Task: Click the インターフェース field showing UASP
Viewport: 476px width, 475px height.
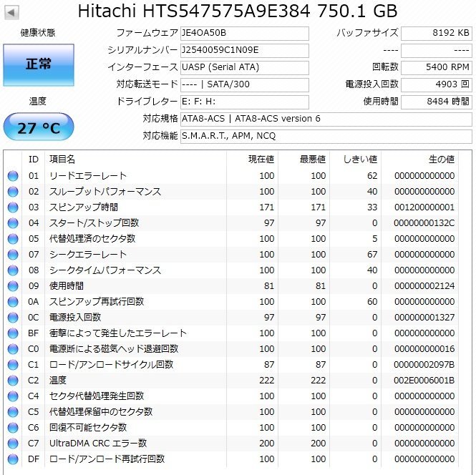Action: [x=243, y=67]
